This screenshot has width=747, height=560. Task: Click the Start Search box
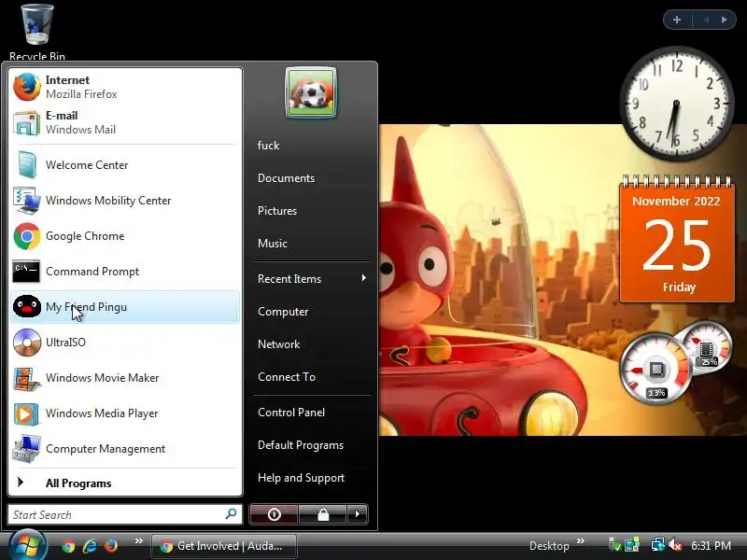pos(125,514)
